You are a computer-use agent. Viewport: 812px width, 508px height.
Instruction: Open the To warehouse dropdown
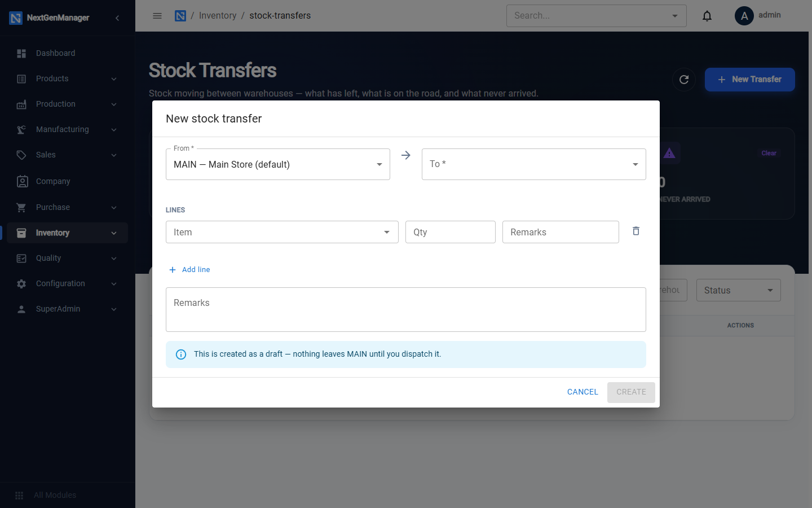(534, 164)
